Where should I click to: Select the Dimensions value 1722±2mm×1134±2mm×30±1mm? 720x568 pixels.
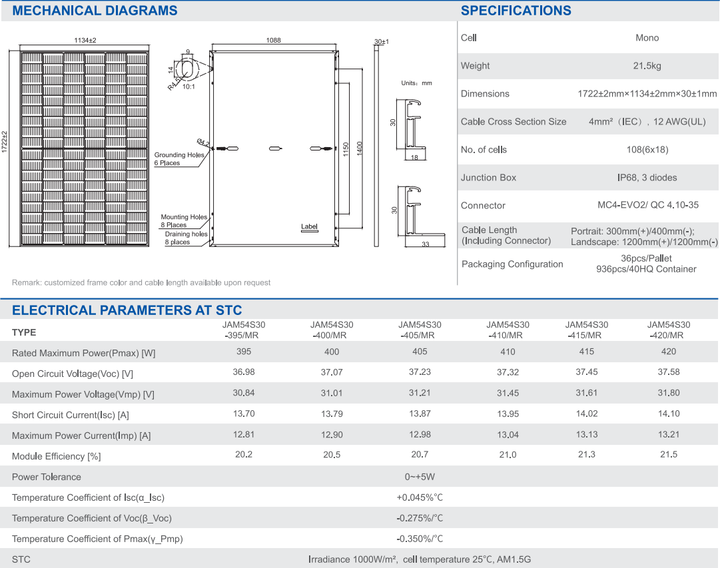tap(647, 94)
